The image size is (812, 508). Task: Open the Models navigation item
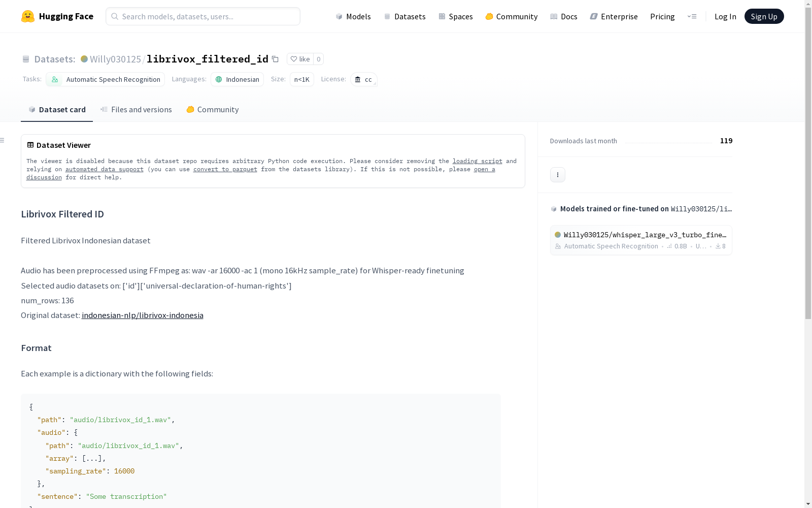click(x=353, y=16)
